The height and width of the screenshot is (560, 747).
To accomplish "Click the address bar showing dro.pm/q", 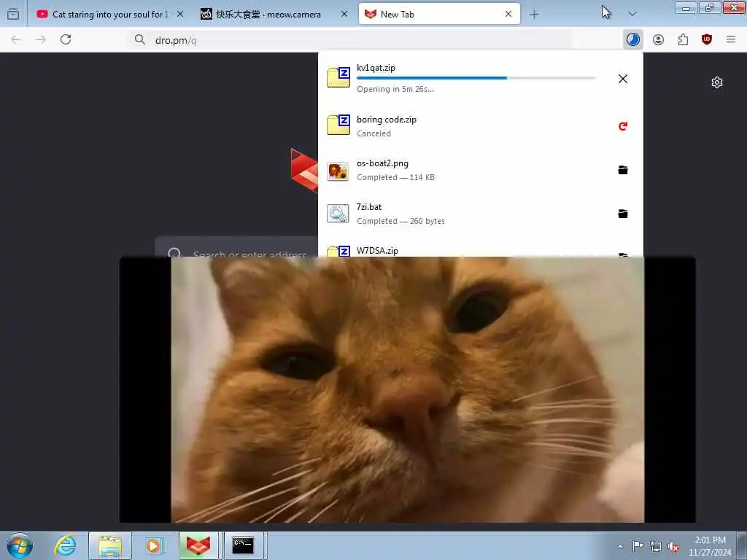I will click(350, 40).
